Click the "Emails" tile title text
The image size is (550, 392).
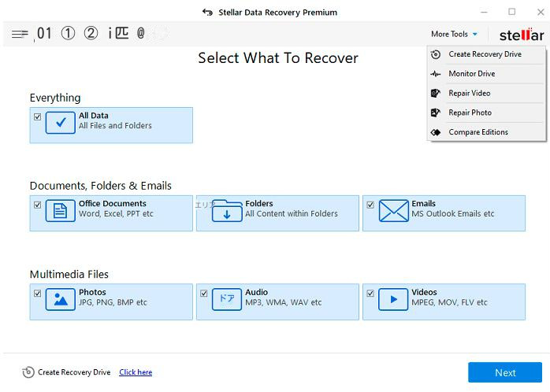tap(423, 204)
